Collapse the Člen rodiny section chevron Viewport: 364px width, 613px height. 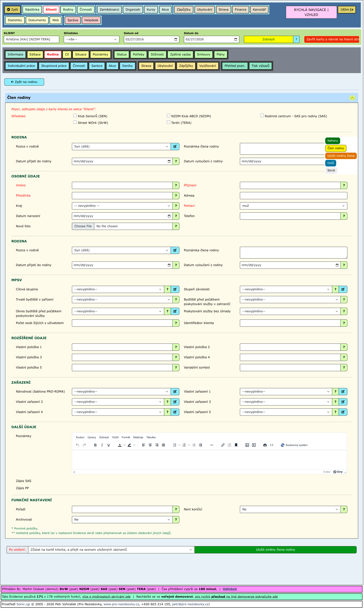(352, 98)
